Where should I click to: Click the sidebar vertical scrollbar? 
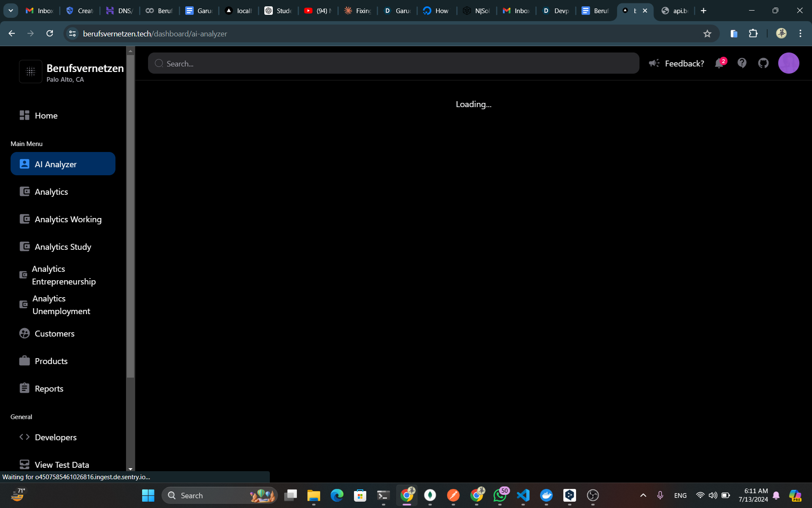click(130, 212)
